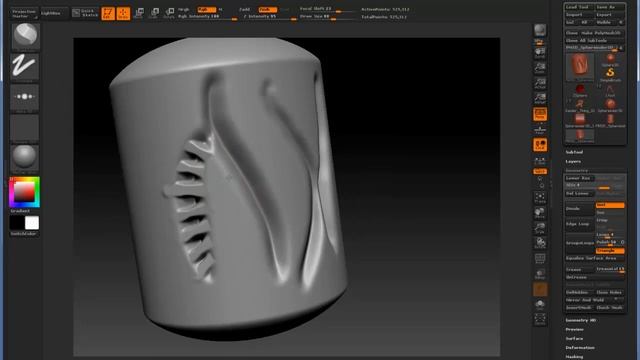Open the freehand stroke type selector
This screenshot has width=640, height=360.
(25, 67)
